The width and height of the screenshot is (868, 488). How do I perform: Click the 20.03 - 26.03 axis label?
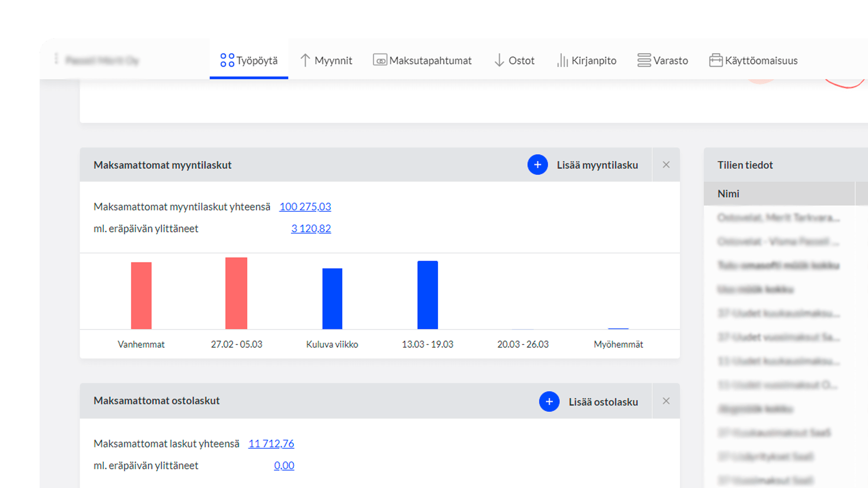[x=523, y=345]
